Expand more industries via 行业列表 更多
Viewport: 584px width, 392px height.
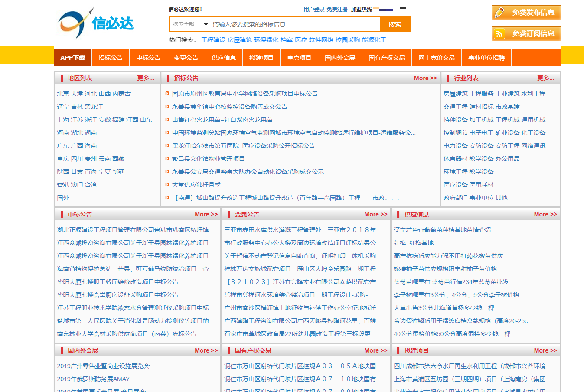pos(545,78)
